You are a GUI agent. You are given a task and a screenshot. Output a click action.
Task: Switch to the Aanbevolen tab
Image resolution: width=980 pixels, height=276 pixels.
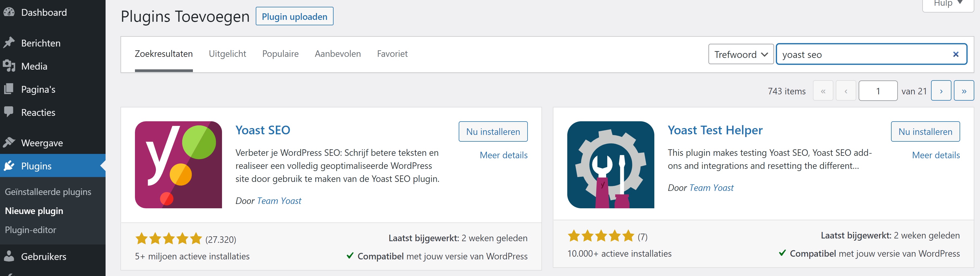point(338,54)
